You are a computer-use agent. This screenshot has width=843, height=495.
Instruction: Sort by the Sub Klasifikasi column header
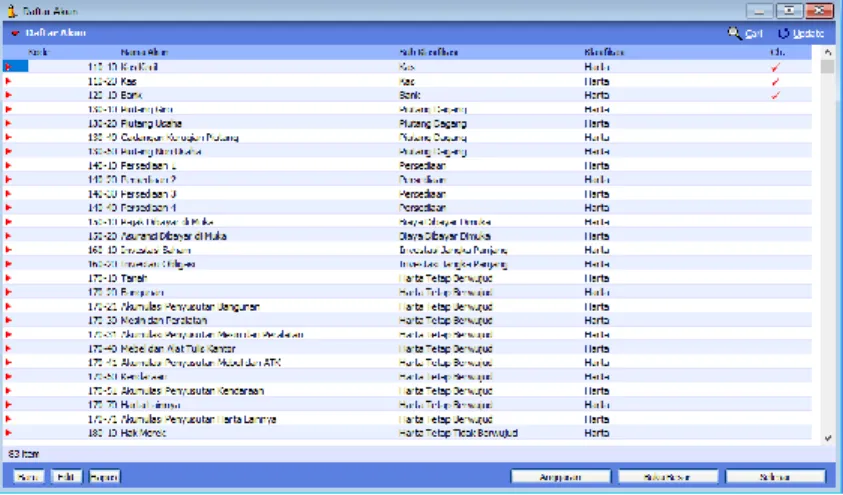[428, 52]
